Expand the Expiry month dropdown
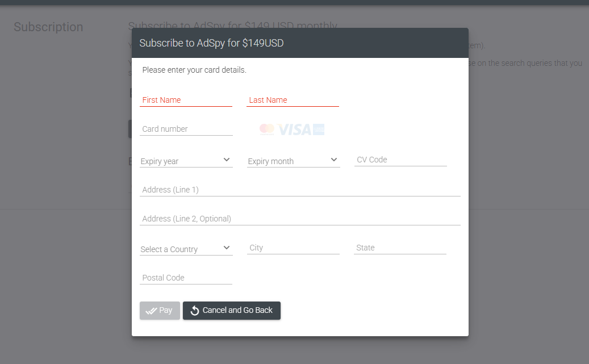The image size is (589, 364). pyautogui.click(x=294, y=161)
